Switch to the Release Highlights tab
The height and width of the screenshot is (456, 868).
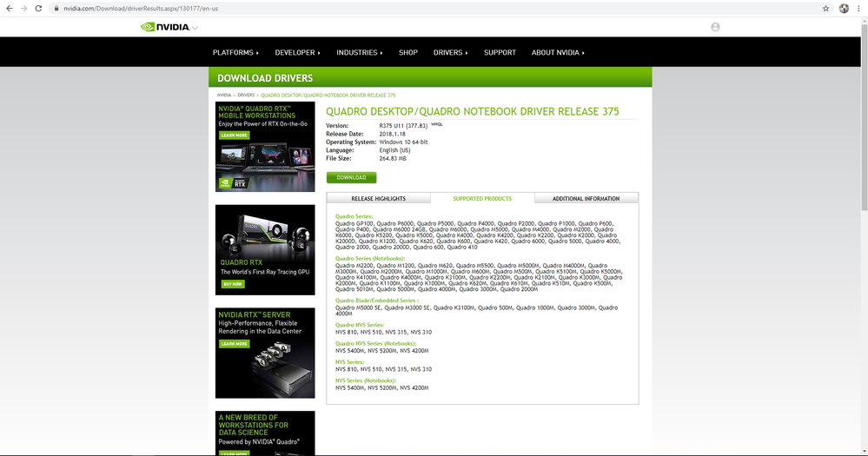[379, 198]
